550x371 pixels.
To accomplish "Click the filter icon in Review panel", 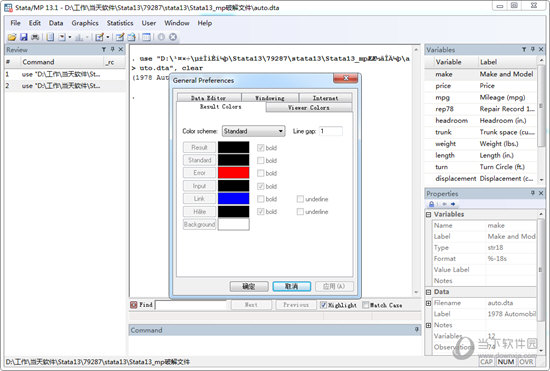I will pyautogui.click(x=104, y=49).
